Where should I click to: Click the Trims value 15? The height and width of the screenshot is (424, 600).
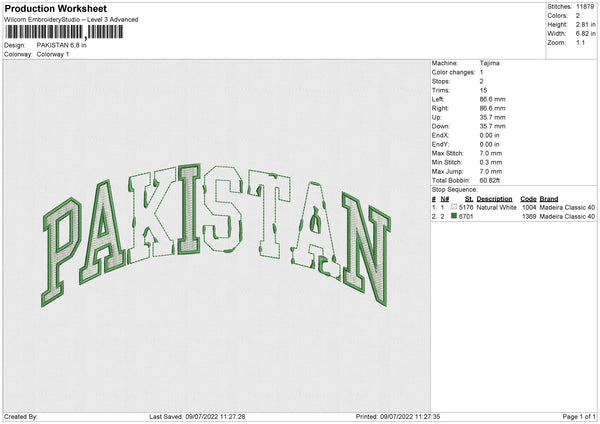point(483,91)
